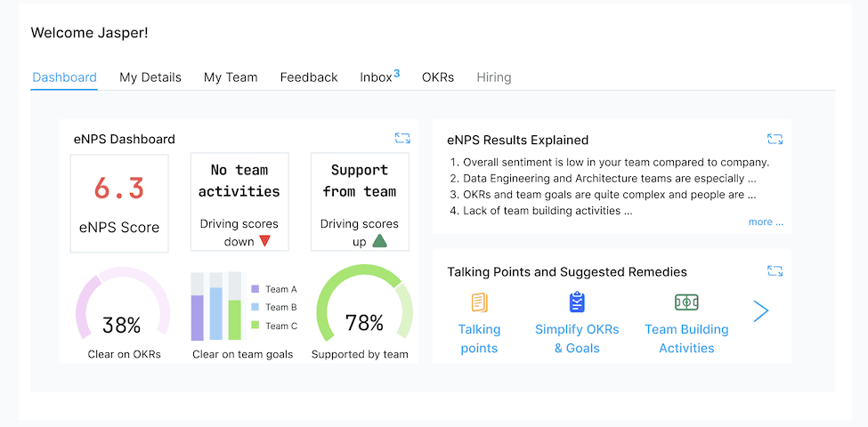Expand the eNPS Results Explained panel icon
The image size is (868, 427).
click(x=775, y=140)
